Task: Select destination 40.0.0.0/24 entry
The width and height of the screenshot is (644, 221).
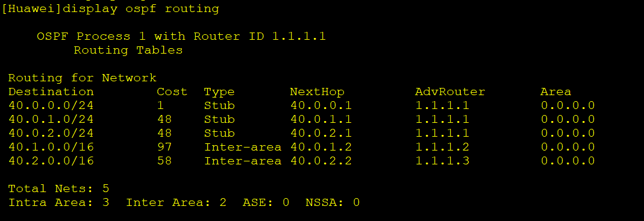Action: pos(51,105)
